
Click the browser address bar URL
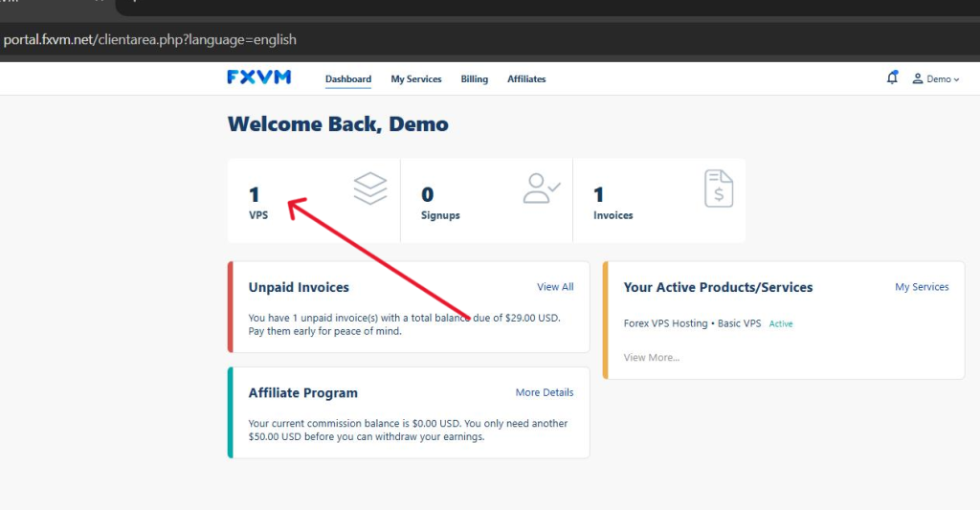pyautogui.click(x=150, y=40)
